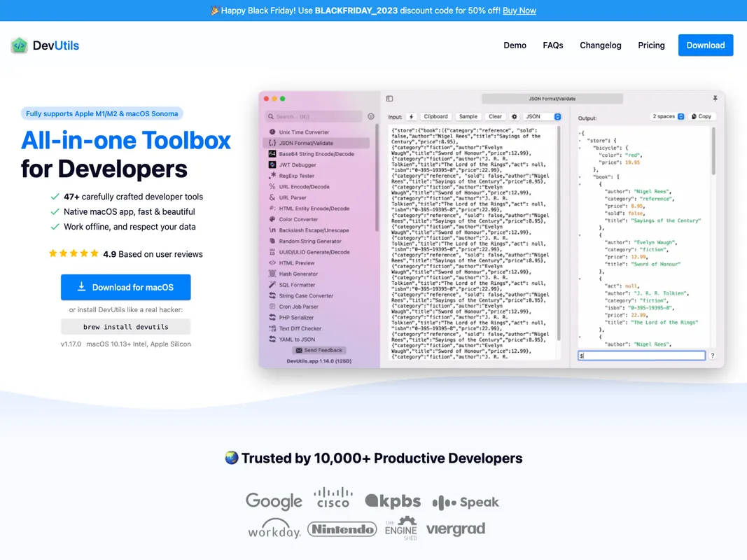
Task: Click the Base64 String Encode/Decode icon
Action: 272,154
